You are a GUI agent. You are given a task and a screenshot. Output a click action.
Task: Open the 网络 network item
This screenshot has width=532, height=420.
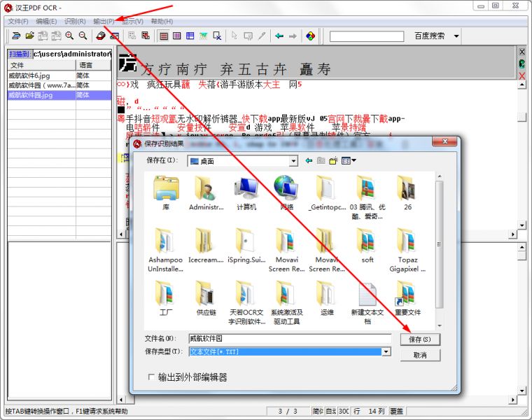287,192
